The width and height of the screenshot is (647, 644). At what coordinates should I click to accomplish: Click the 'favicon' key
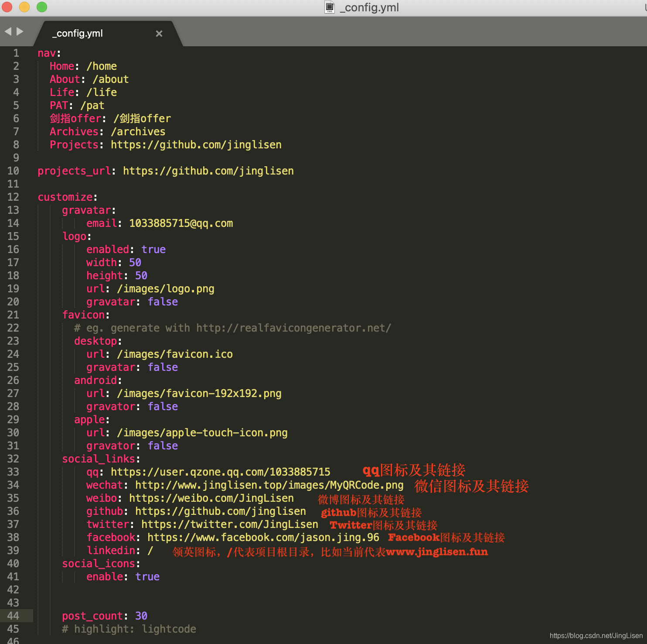(83, 315)
